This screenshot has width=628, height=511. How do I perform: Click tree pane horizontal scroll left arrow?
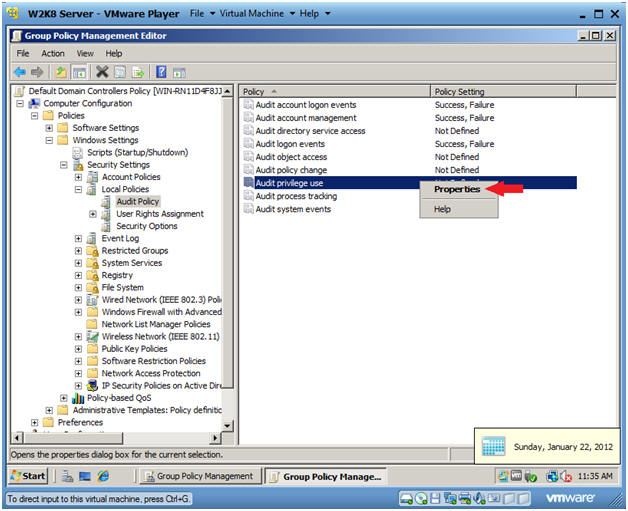click(x=17, y=438)
